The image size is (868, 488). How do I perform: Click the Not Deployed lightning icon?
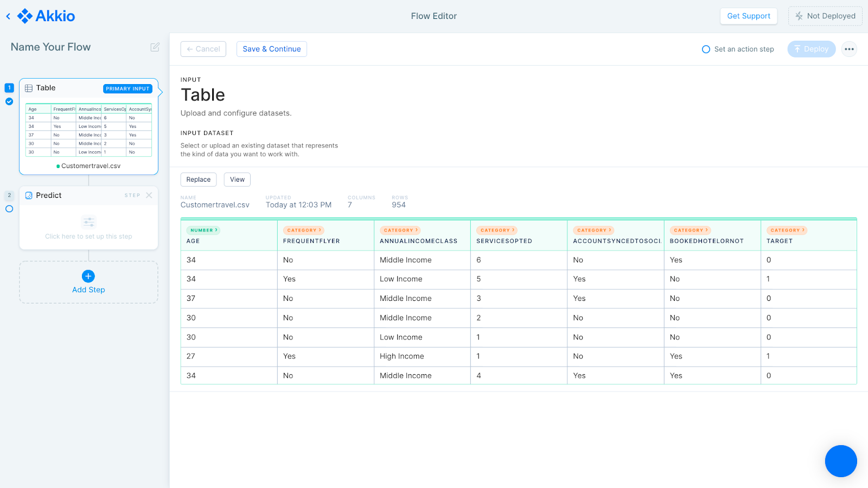pyautogui.click(x=799, y=16)
